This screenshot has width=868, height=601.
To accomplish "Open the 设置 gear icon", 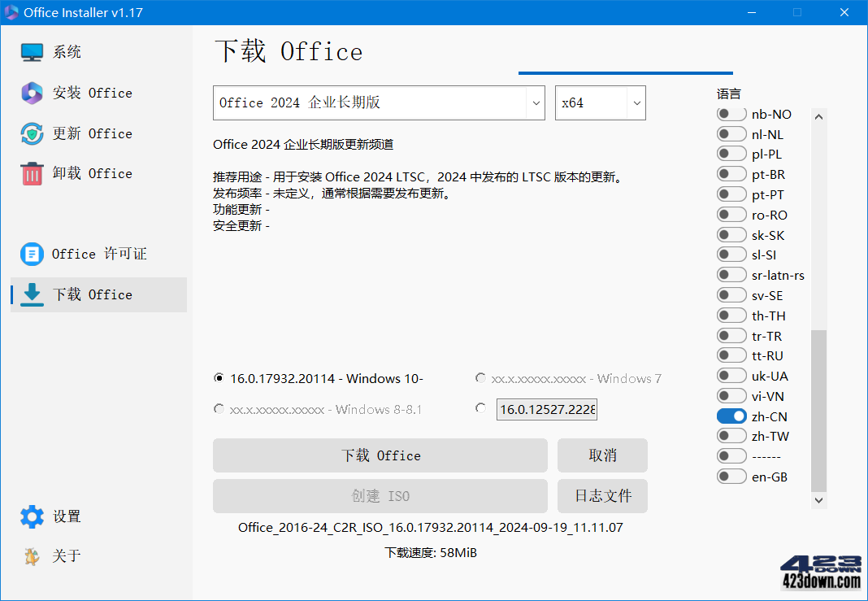I will pos(30,516).
